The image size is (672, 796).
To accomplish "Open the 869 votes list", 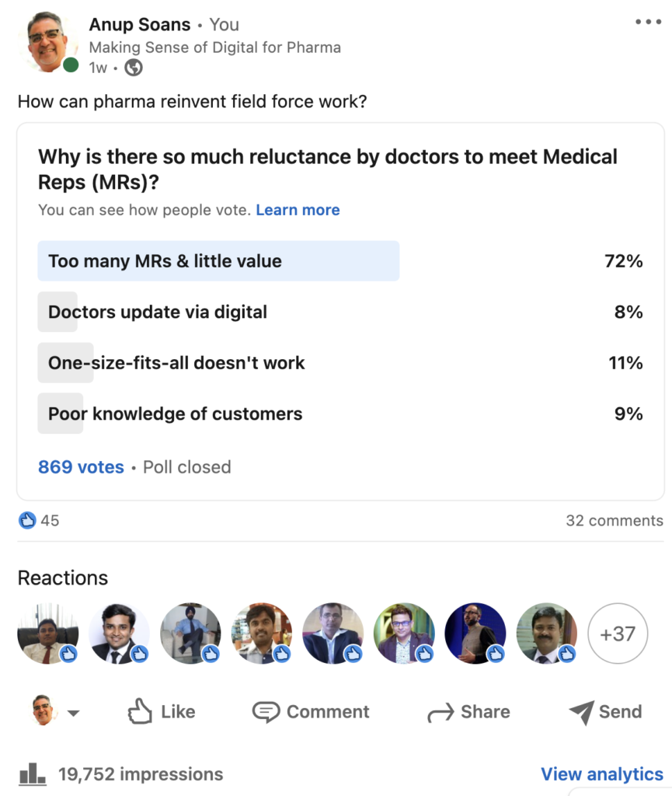I will [81, 467].
